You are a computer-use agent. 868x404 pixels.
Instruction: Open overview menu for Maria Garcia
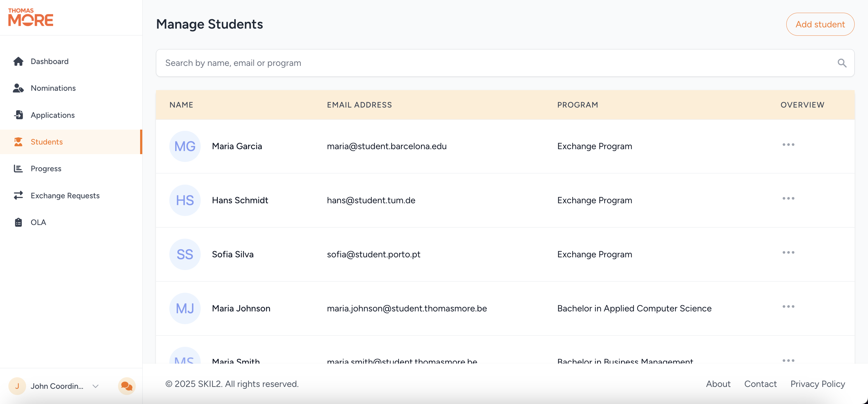click(x=788, y=145)
